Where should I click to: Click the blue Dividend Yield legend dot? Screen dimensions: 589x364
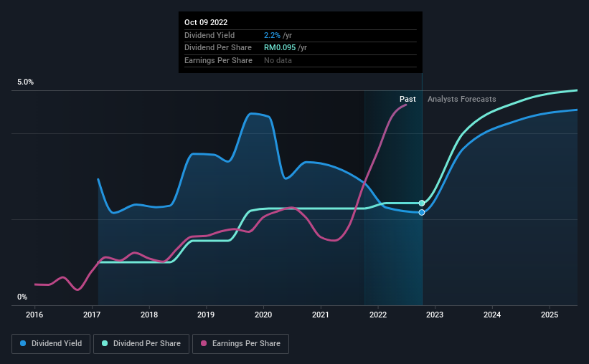[x=23, y=343]
